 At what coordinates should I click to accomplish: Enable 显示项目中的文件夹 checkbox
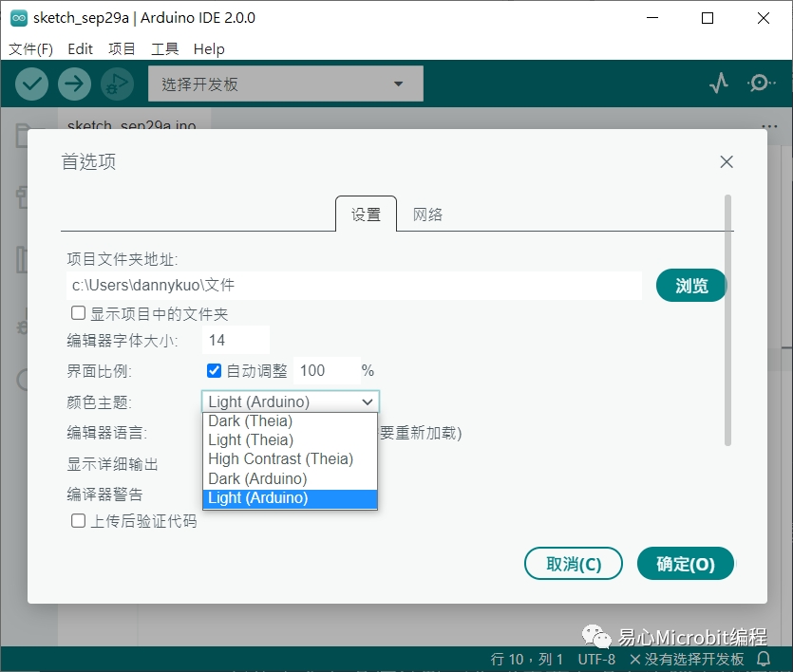tap(79, 313)
